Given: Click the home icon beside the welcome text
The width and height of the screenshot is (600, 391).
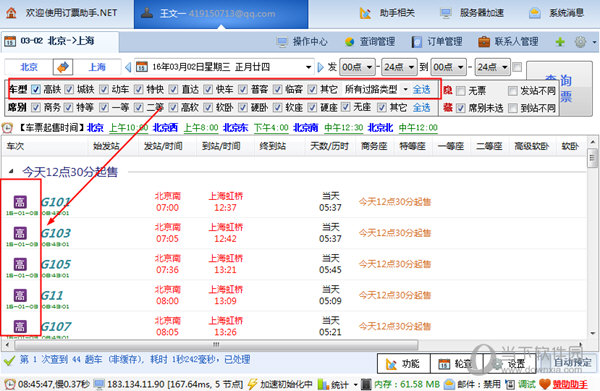Looking at the screenshot, I should pyautogui.click(x=11, y=13).
